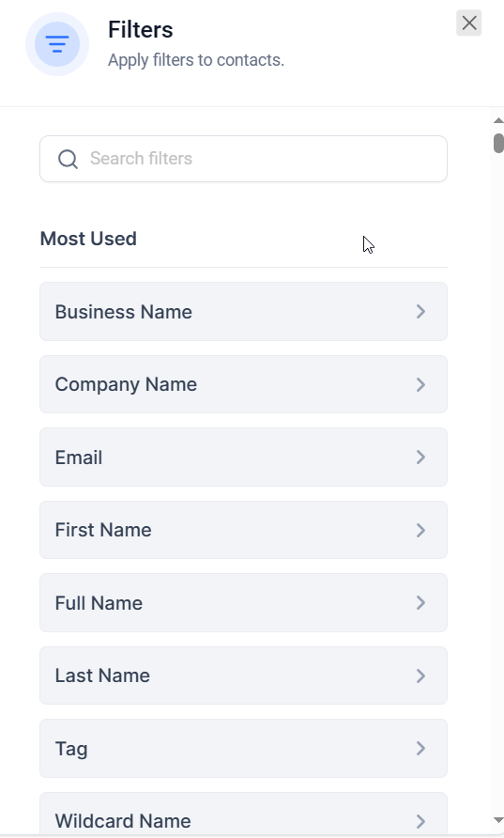Screen dimensions: 504x838
Task: Expand the Company Name filter chevron
Action: tap(420, 384)
